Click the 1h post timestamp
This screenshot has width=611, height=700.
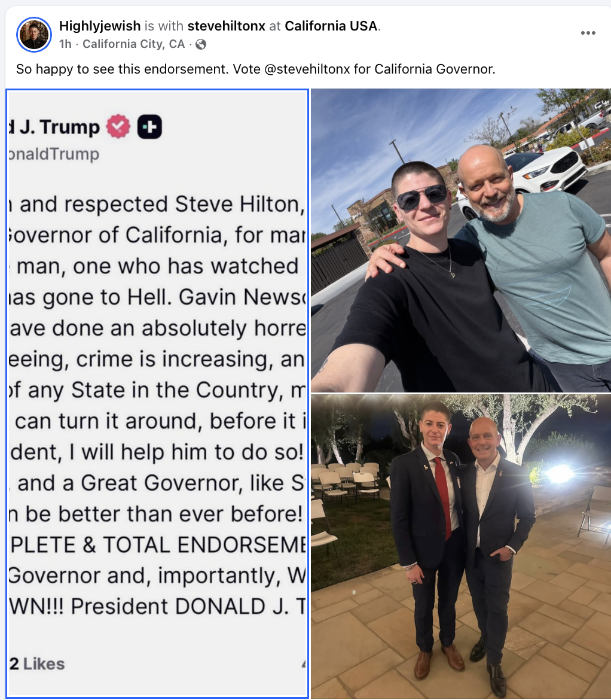click(x=65, y=44)
